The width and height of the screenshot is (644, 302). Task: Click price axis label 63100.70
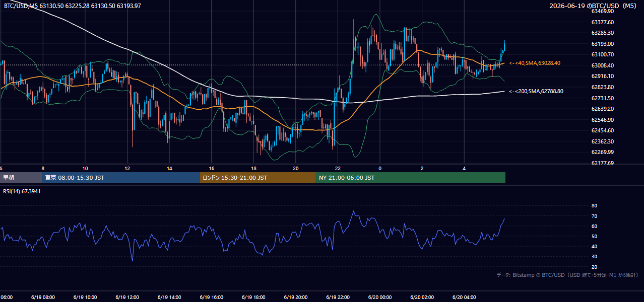[602, 54]
